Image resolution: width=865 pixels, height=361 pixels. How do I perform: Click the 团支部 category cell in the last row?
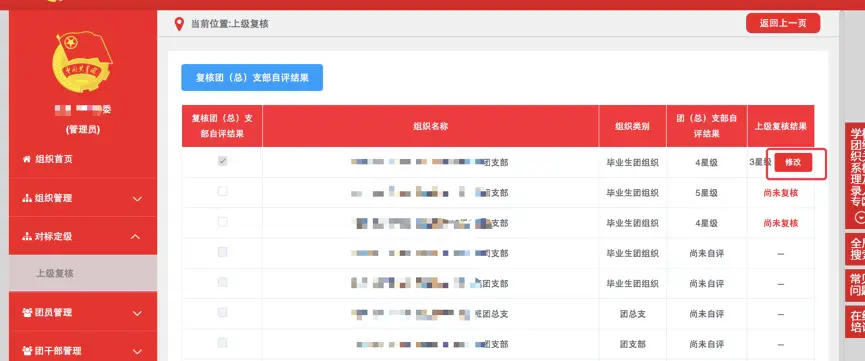tap(632, 344)
